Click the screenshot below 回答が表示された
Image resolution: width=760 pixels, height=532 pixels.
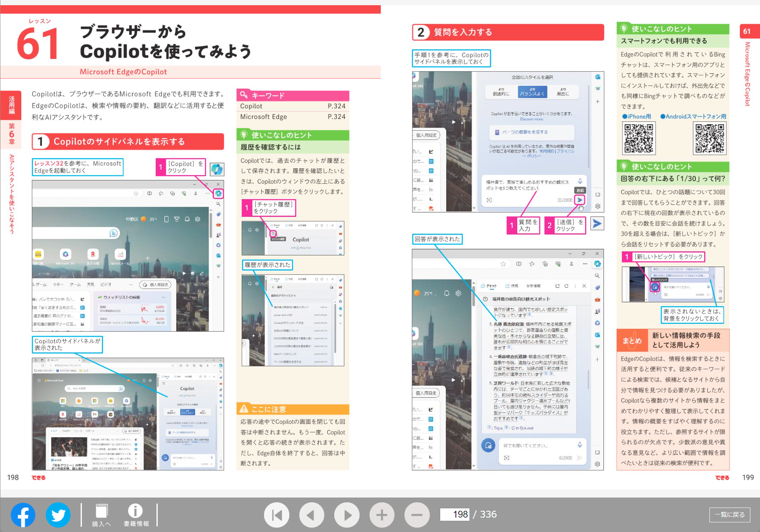tap(508, 360)
